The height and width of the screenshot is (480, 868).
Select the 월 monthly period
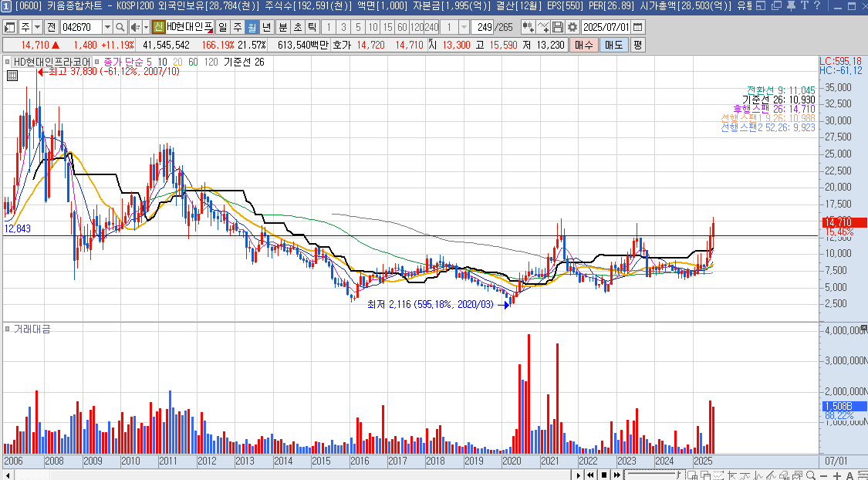[x=252, y=27]
